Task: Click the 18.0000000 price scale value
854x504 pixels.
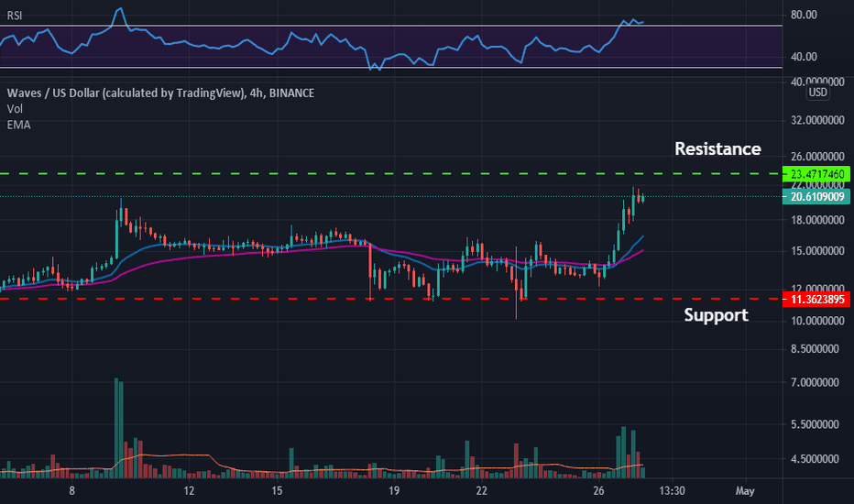Action: (817, 220)
